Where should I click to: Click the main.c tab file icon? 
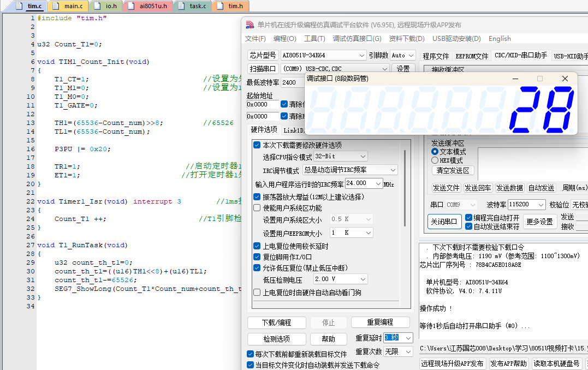56,6
